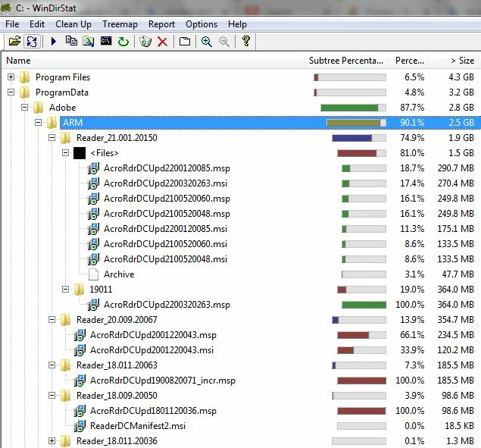Select the AcroRdrDCUpd2100520060.msi file
Screen dimensions: 481x448
pyautogui.click(x=165, y=244)
